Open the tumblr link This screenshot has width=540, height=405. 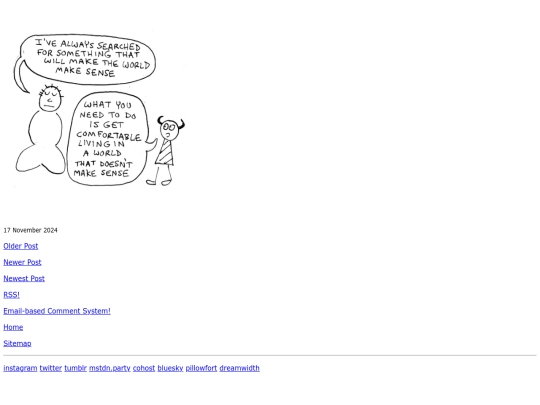pos(75,368)
